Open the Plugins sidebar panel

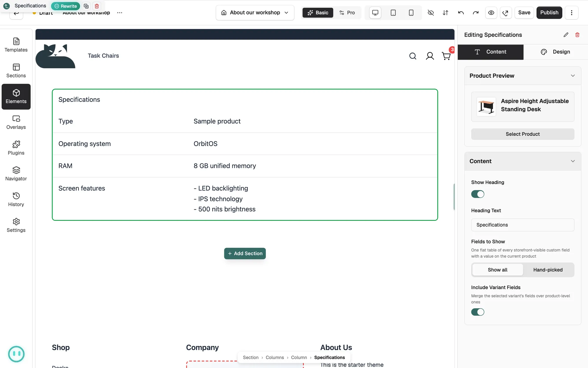16,148
